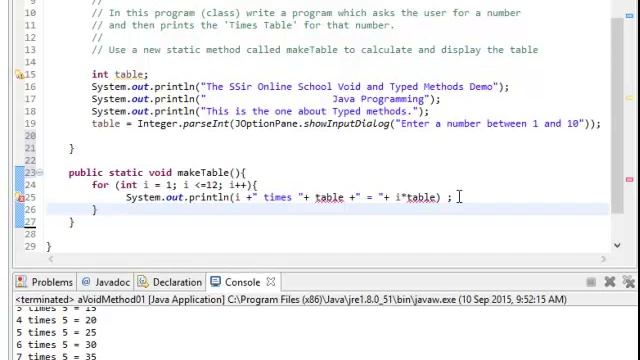
Task: Click 'i*table' expression on line 25
Action: tap(415, 198)
